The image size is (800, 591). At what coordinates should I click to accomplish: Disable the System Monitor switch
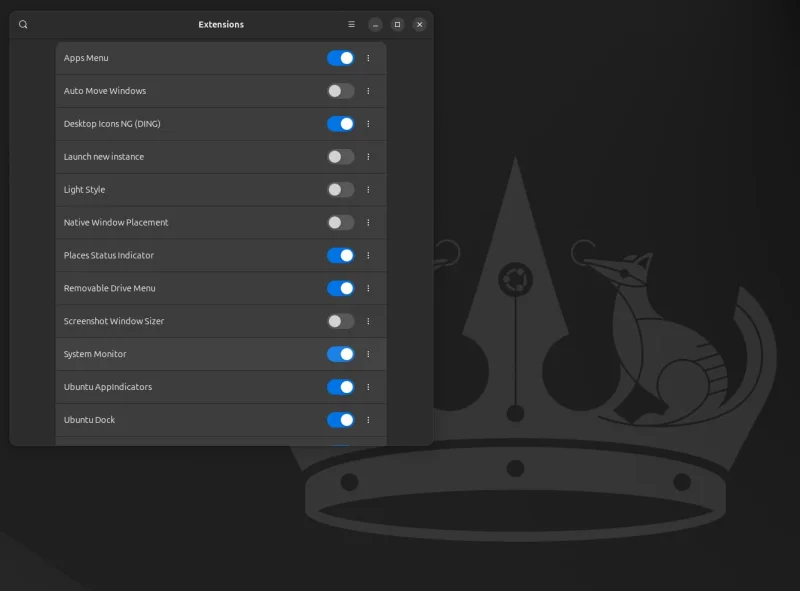[x=341, y=354]
